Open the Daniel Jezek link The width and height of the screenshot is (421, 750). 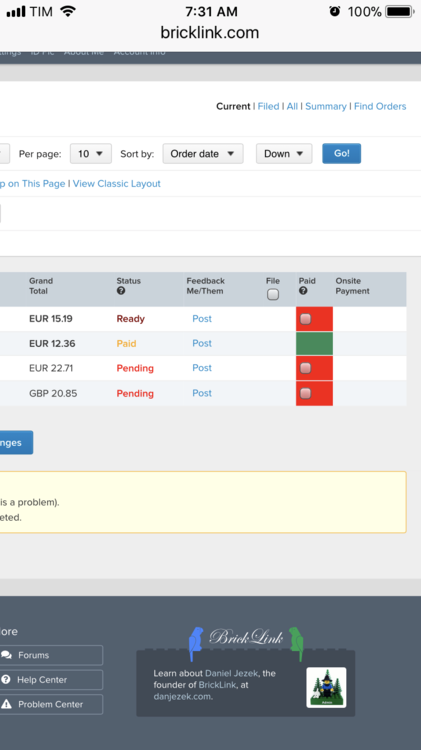[232, 673]
